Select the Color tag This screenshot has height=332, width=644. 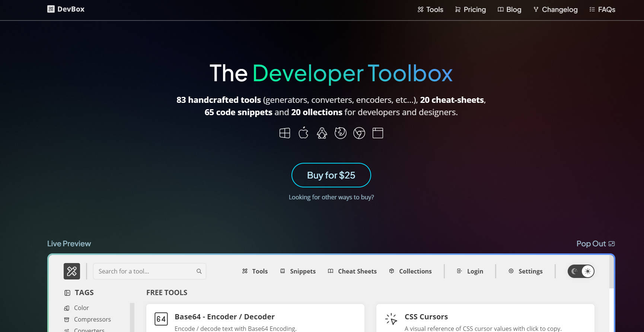pos(77,308)
